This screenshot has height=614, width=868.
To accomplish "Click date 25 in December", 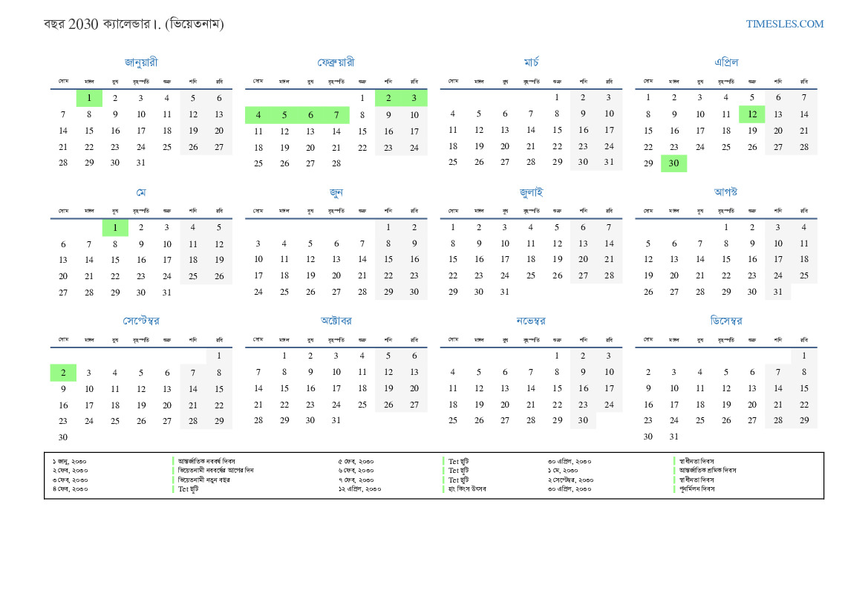I will (699, 420).
